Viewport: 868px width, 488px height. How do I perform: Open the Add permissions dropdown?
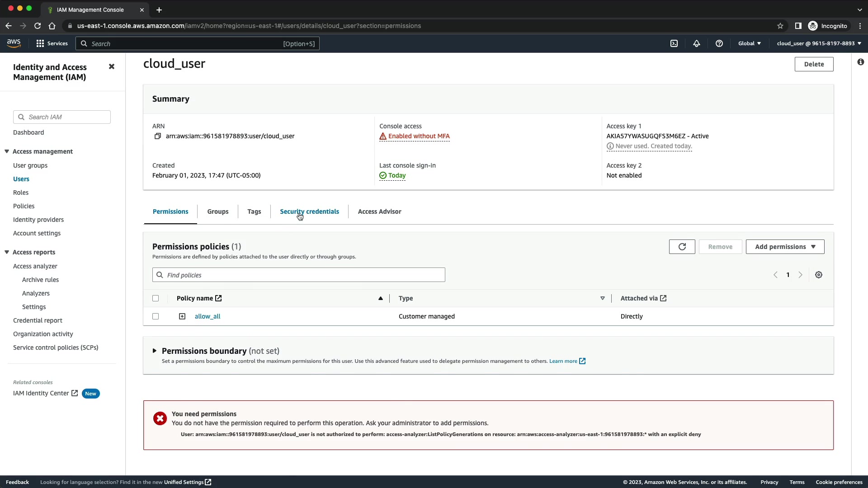coord(785,247)
